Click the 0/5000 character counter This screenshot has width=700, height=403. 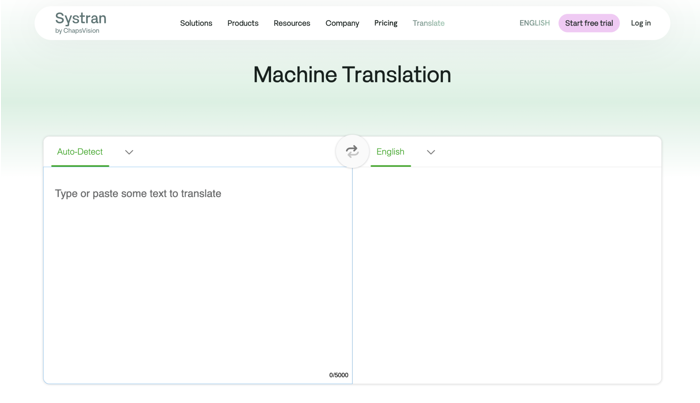[x=339, y=375]
